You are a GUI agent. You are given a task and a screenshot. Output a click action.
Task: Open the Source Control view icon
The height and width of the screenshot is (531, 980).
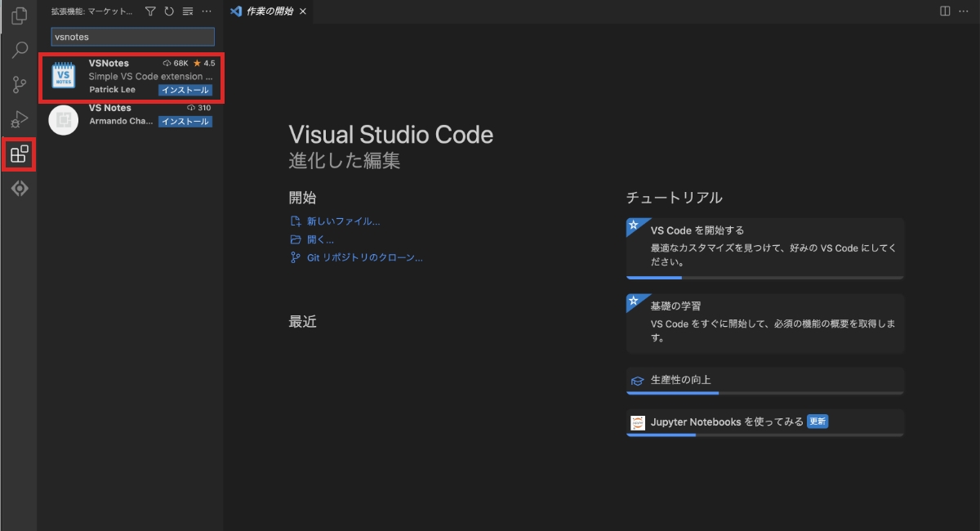coord(19,85)
